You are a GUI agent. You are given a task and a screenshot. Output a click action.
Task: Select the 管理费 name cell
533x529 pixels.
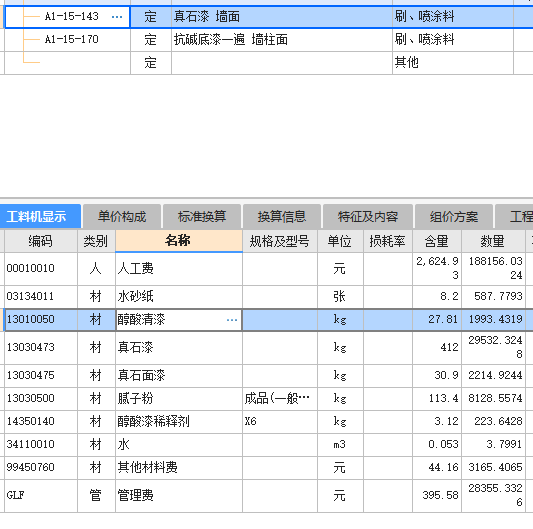point(179,495)
